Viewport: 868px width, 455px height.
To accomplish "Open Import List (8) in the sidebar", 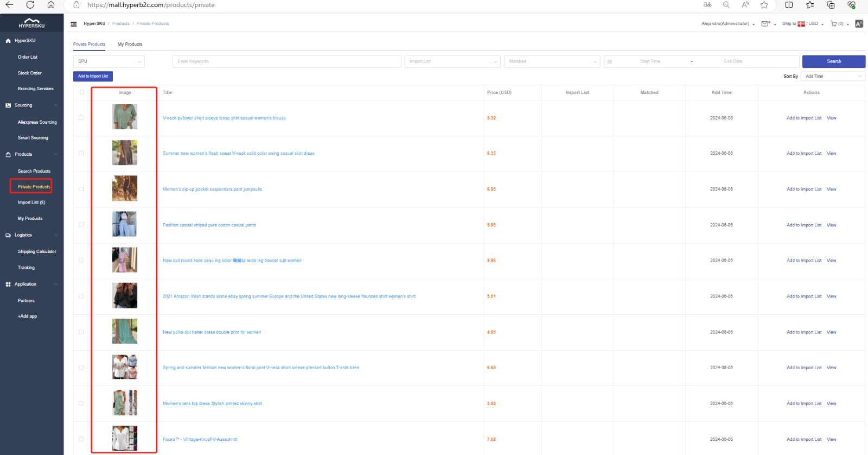I will click(31, 203).
